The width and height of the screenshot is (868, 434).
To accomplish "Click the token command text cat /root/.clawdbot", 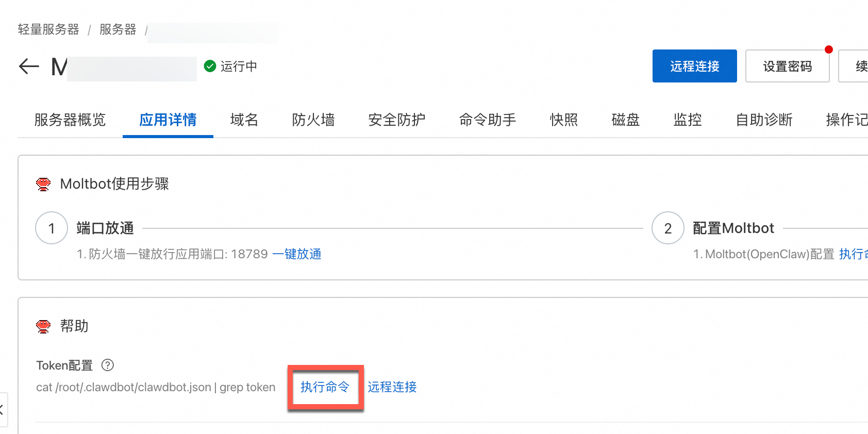I will pyautogui.click(x=156, y=387).
